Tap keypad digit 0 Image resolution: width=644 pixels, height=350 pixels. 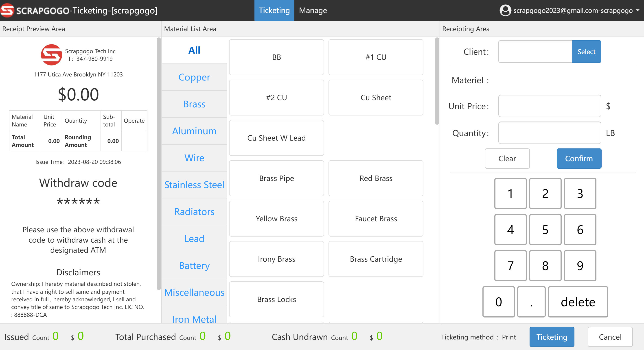[x=499, y=302]
